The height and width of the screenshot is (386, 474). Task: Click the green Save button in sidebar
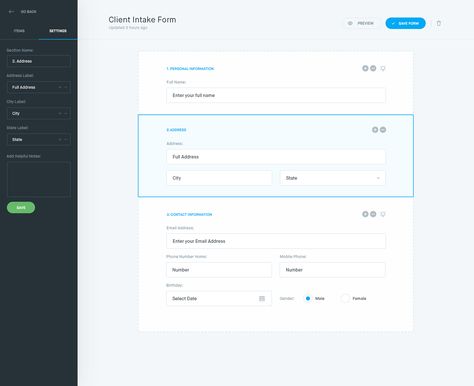(x=21, y=208)
